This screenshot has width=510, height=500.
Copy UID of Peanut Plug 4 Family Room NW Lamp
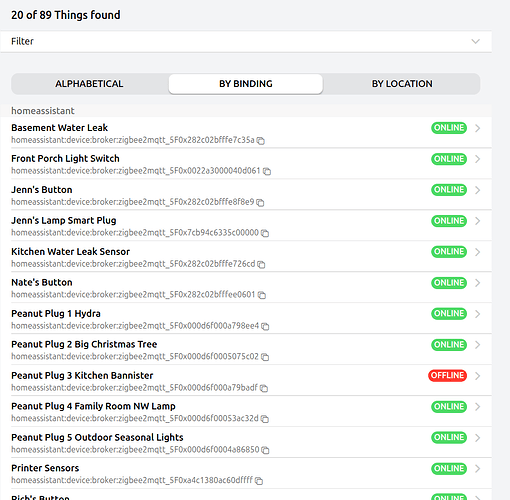[265, 419]
